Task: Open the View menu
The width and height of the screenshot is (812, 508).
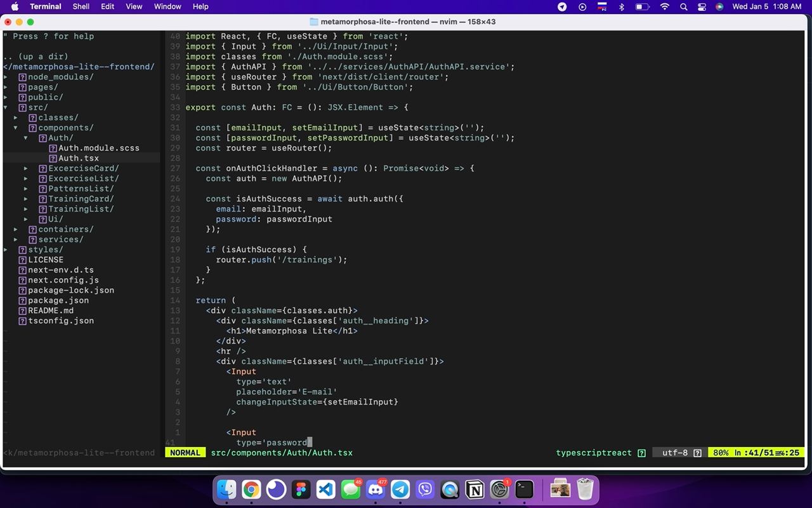Action: tap(134, 6)
